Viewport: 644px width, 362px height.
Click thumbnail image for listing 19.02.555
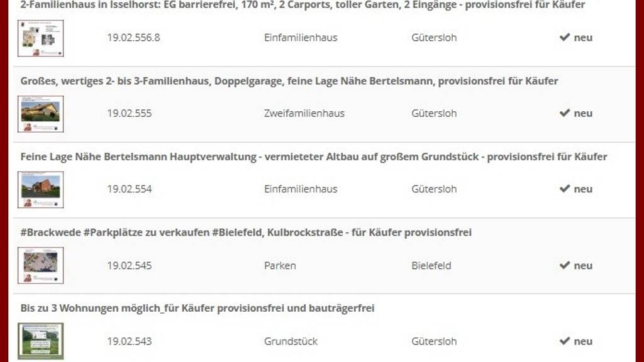(x=40, y=114)
